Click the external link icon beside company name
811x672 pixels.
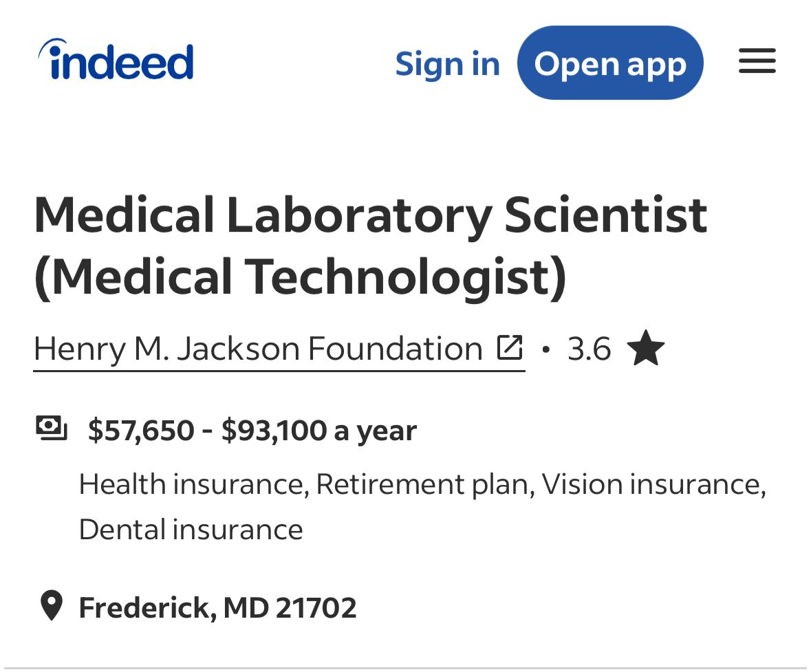[510, 347]
